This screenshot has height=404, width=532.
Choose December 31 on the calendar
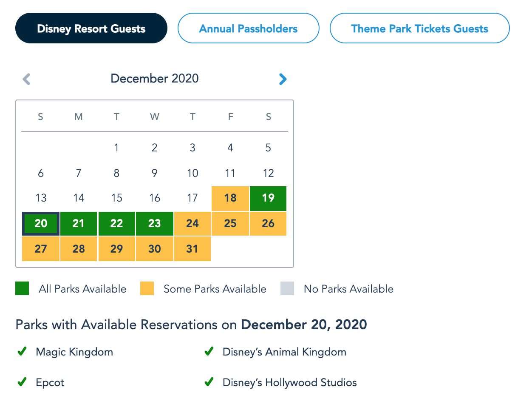pos(192,249)
